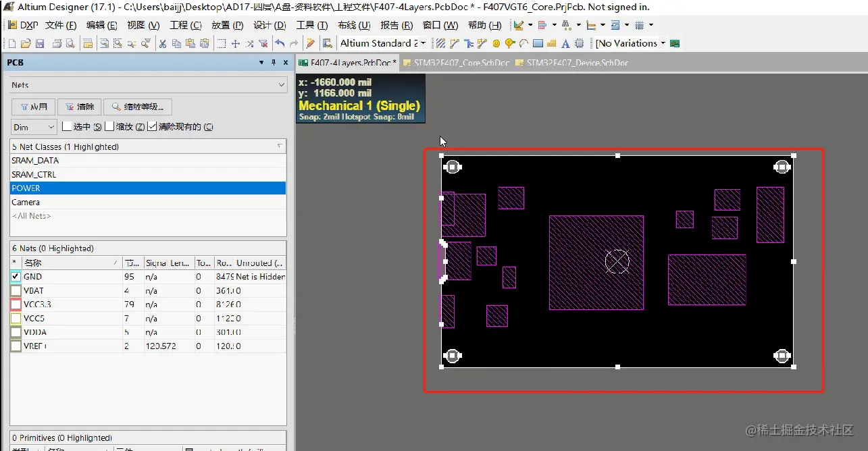Image resolution: width=868 pixels, height=451 pixels.
Task: Click the Select inside area dashed-rectangle icon
Action: point(222,43)
